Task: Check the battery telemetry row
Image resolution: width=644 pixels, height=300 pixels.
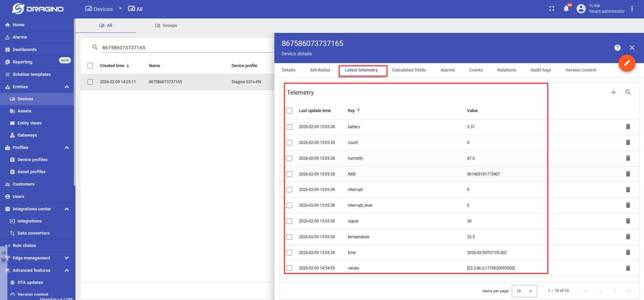Action: 289,127
